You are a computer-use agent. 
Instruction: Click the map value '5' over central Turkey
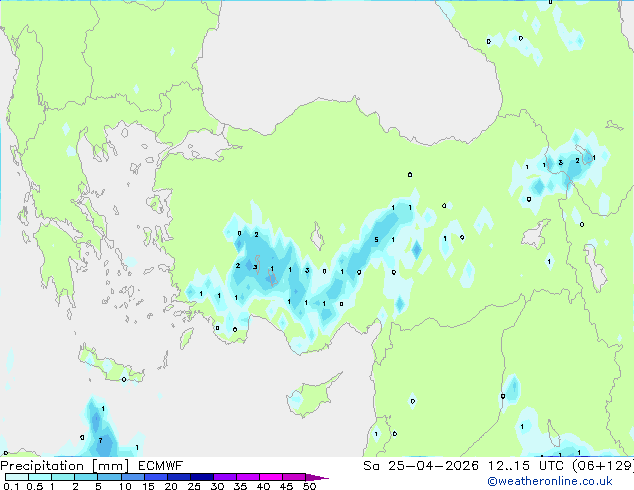[376, 240]
